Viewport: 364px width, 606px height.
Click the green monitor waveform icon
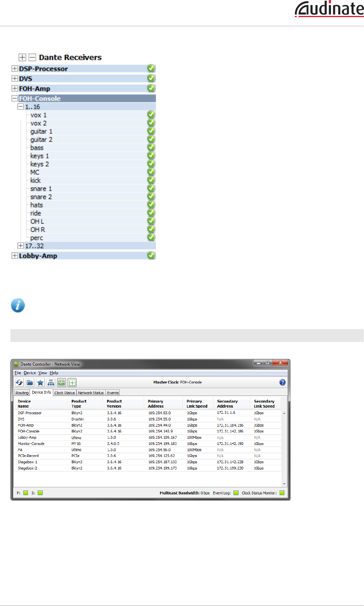tap(61, 382)
